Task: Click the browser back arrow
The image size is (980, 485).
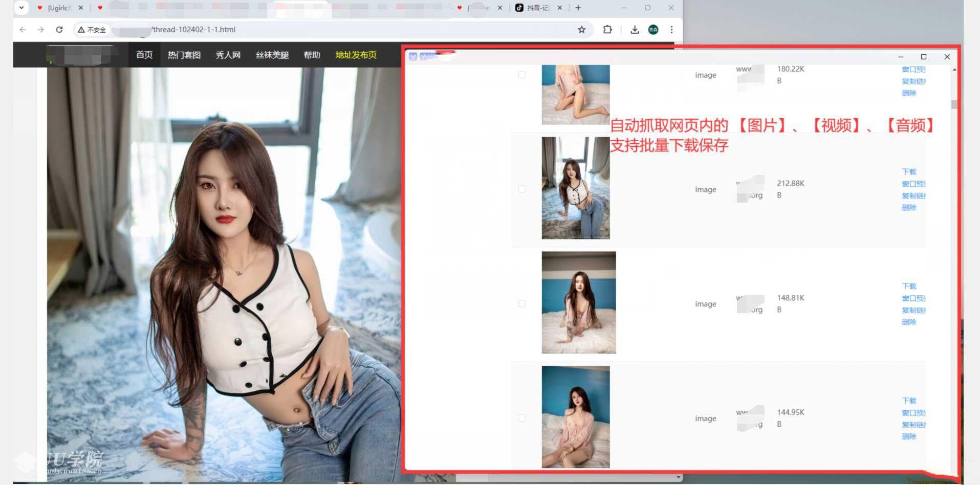Action: pyautogui.click(x=23, y=30)
